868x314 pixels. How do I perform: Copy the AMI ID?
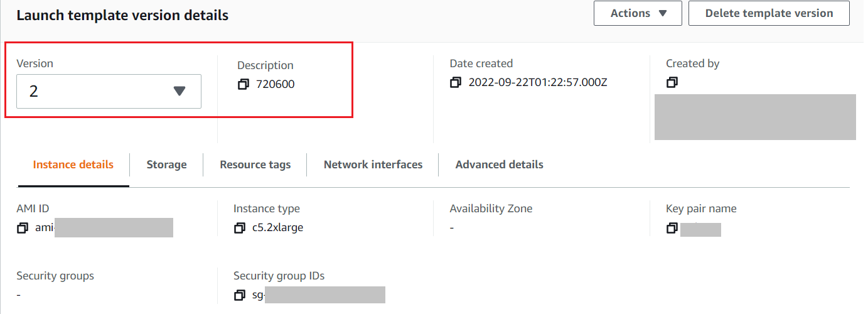tap(23, 227)
